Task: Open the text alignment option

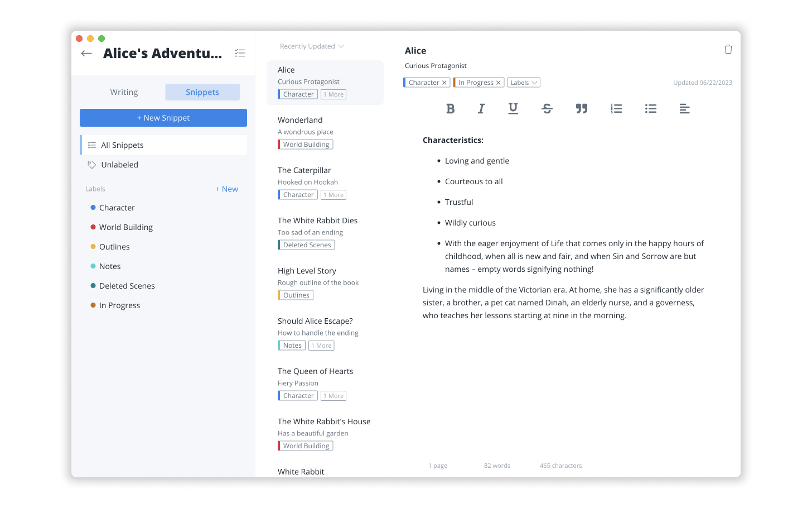Action: [x=685, y=109]
